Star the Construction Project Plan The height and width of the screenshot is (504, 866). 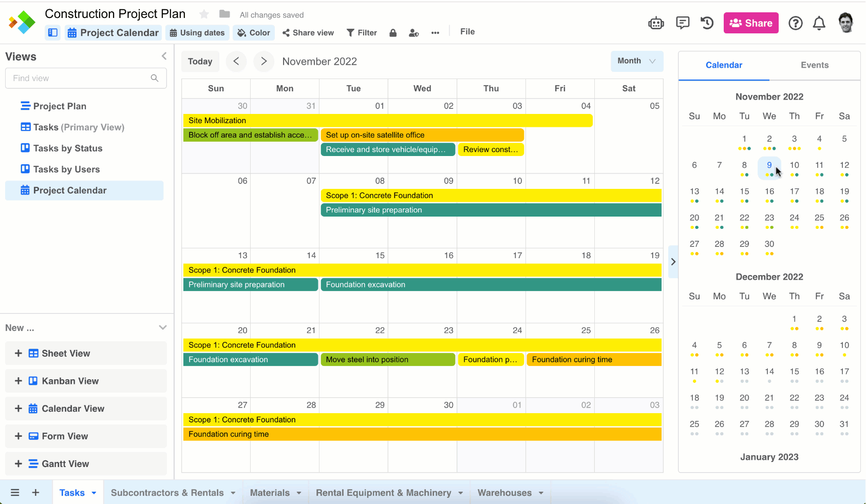click(x=204, y=14)
